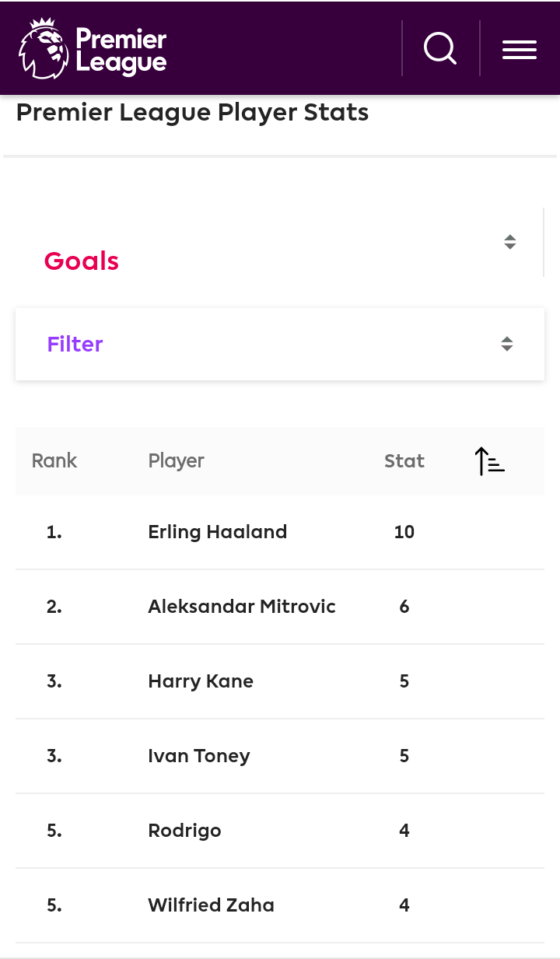Image resolution: width=560 pixels, height=959 pixels.
Task: Click the up-down arrows beside Filter
Action: coord(507,344)
